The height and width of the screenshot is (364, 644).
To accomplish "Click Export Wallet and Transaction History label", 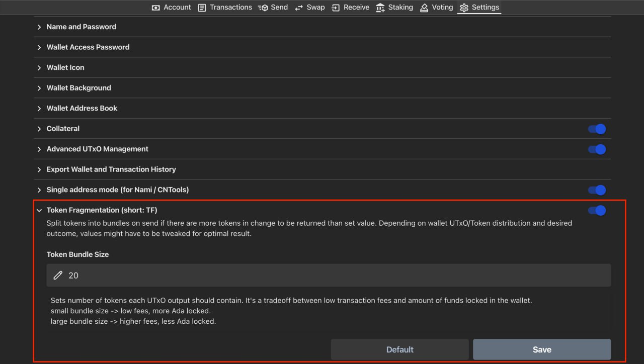I will pos(111,169).
